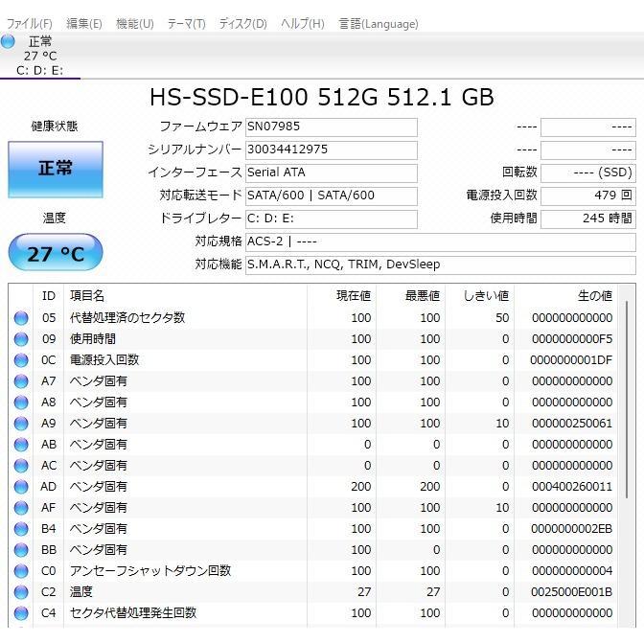Click the 27 °C temperature button
Screen dimensions: 644x644
tap(56, 254)
